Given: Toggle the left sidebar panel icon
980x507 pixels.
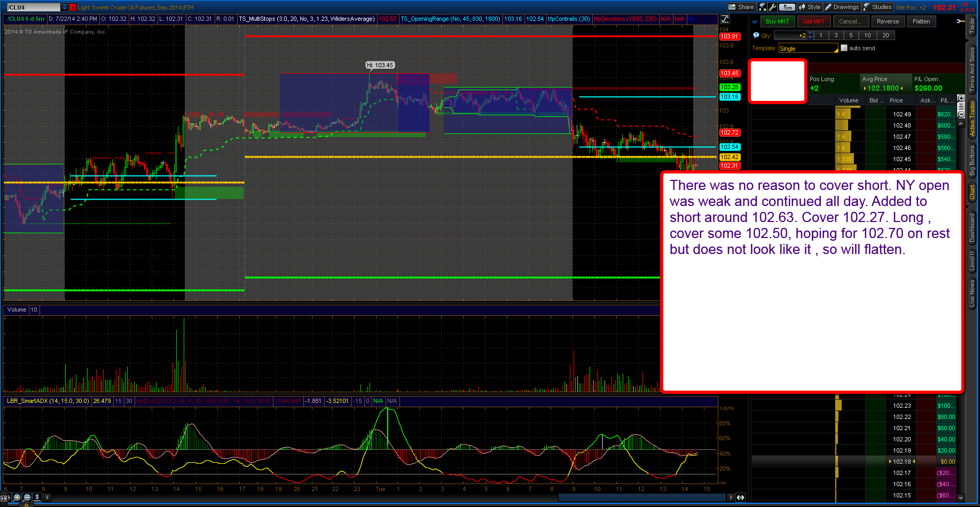Looking at the screenshot, I should (5, 497).
